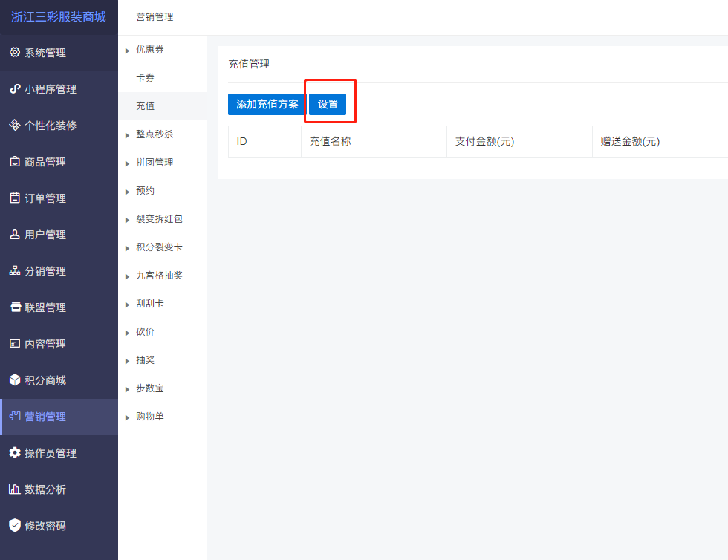Expand the 优惠券 submenu arrow

point(127,51)
